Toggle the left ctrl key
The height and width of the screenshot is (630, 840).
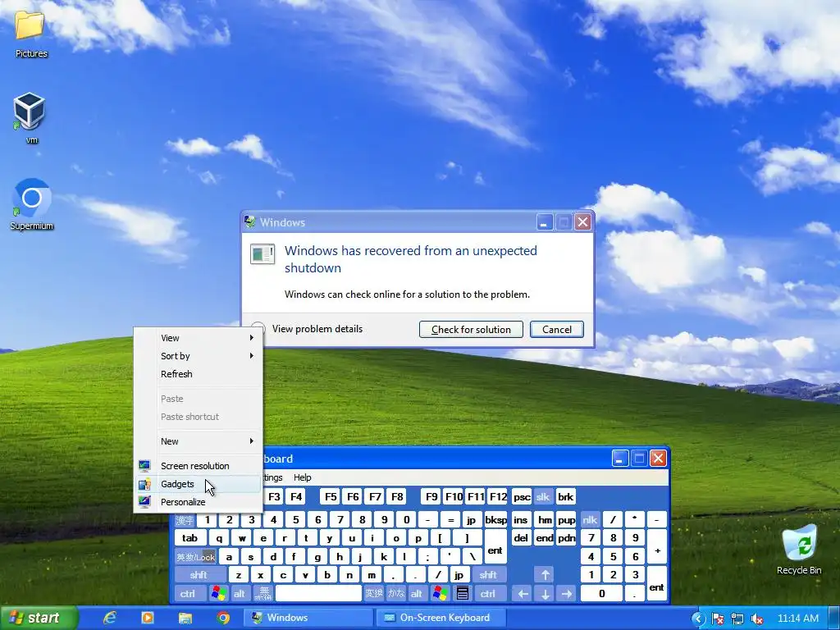188,594
